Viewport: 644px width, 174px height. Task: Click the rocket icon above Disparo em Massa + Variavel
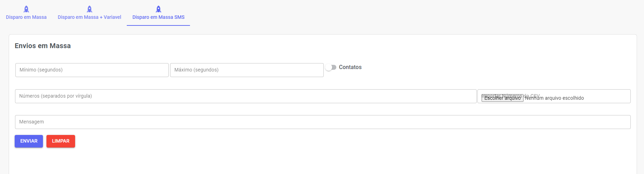click(89, 9)
